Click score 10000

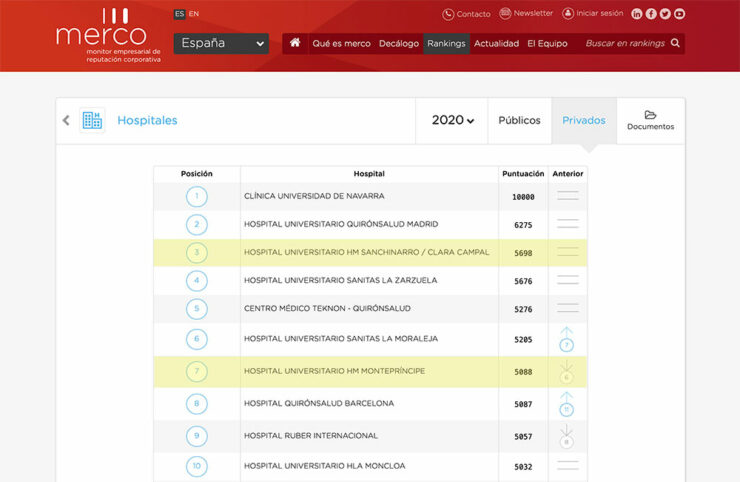(523, 197)
